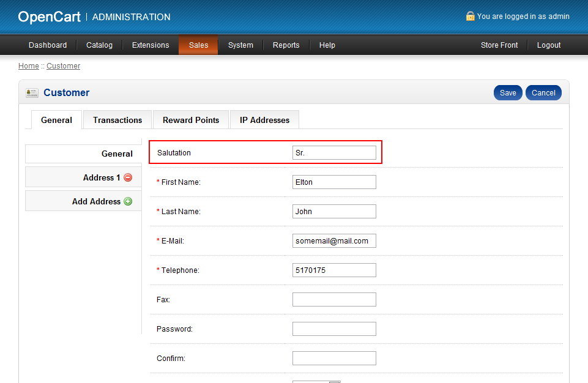The width and height of the screenshot is (588, 383).
Task: Go to Store Front
Action: coord(499,45)
